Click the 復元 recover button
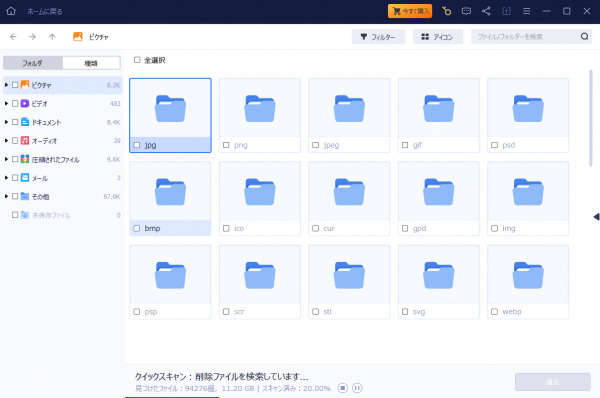The image size is (600, 398). click(553, 382)
